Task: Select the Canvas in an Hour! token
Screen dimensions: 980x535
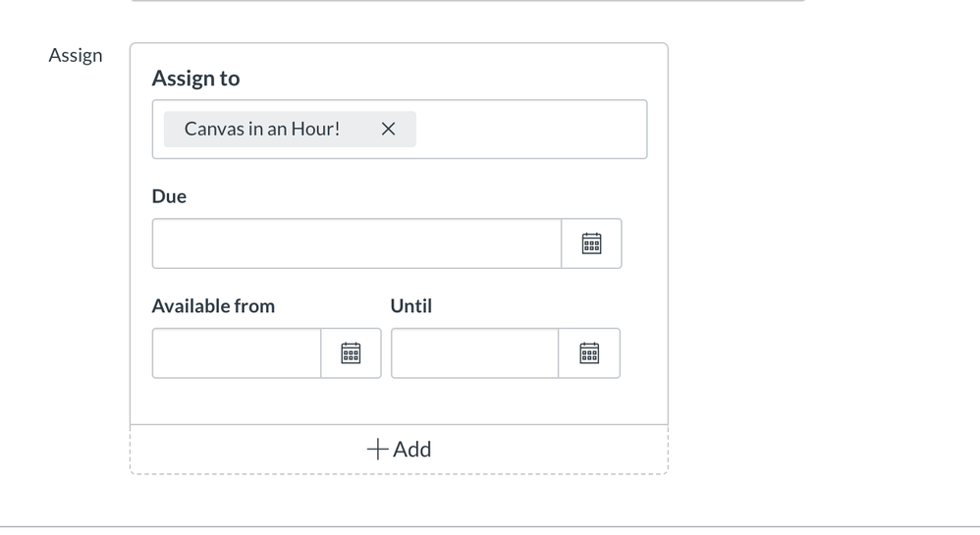Action: (262, 130)
